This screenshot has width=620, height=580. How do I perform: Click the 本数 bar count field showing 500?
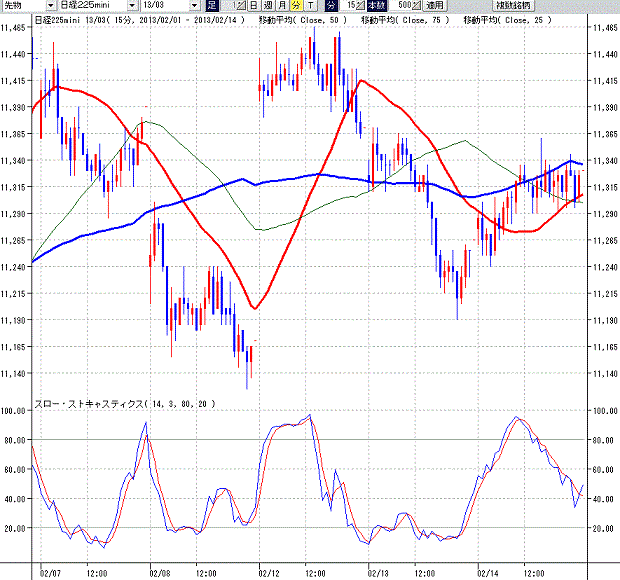pyautogui.click(x=400, y=5)
